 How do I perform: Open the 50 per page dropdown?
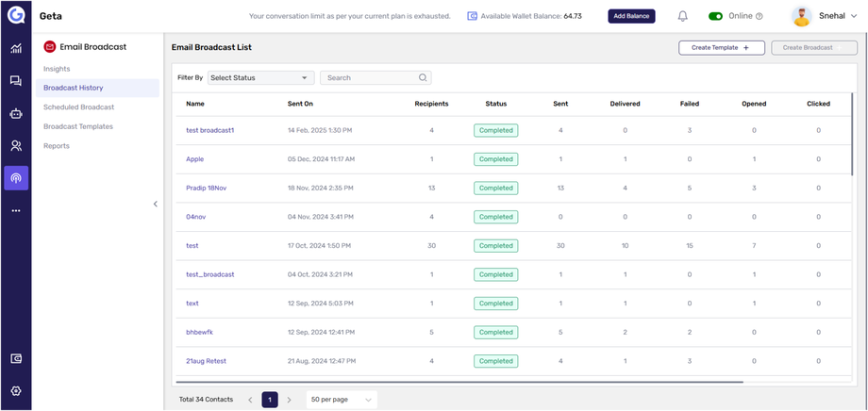point(342,400)
